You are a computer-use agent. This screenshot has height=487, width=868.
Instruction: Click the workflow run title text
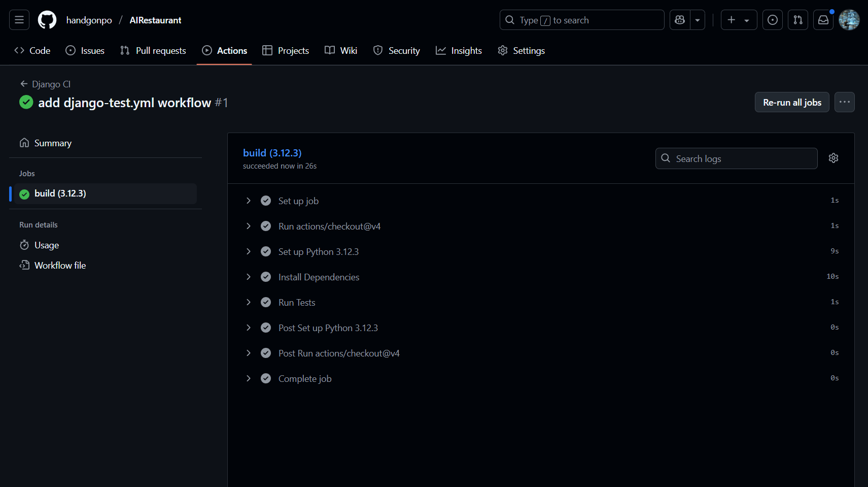point(125,103)
